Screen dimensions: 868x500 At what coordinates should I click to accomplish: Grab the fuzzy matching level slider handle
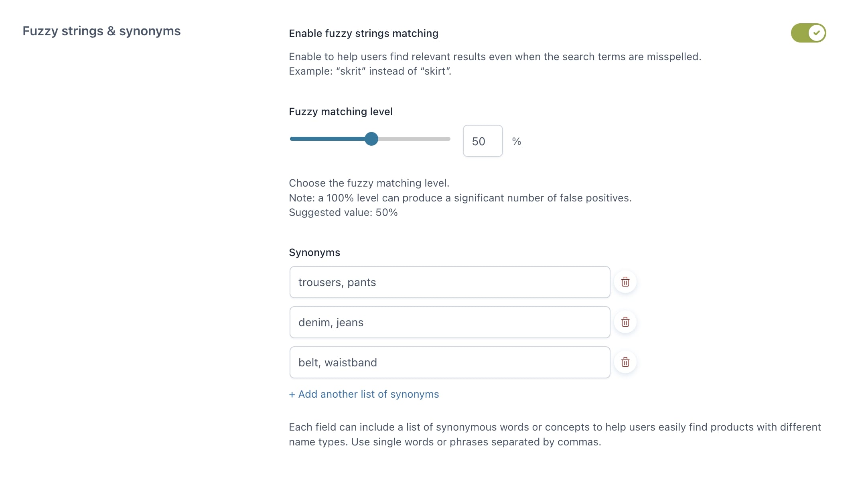(371, 139)
